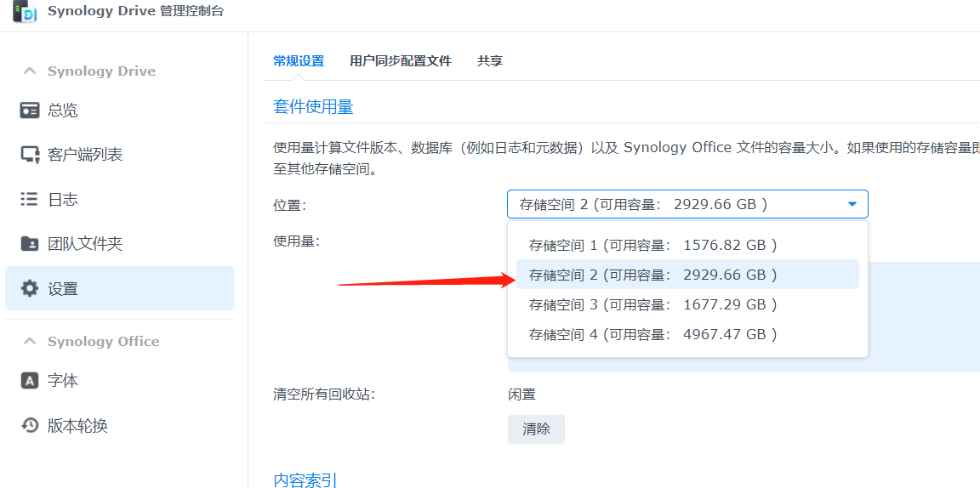The image size is (980, 488).
Task: Open 版本轮换 under Synology Office
Action: pyautogui.click(x=120, y=426)
